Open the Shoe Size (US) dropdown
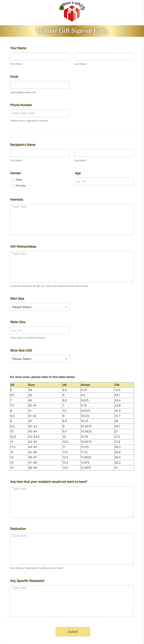This screenshot has height=644, width=144. click(39, 359)
